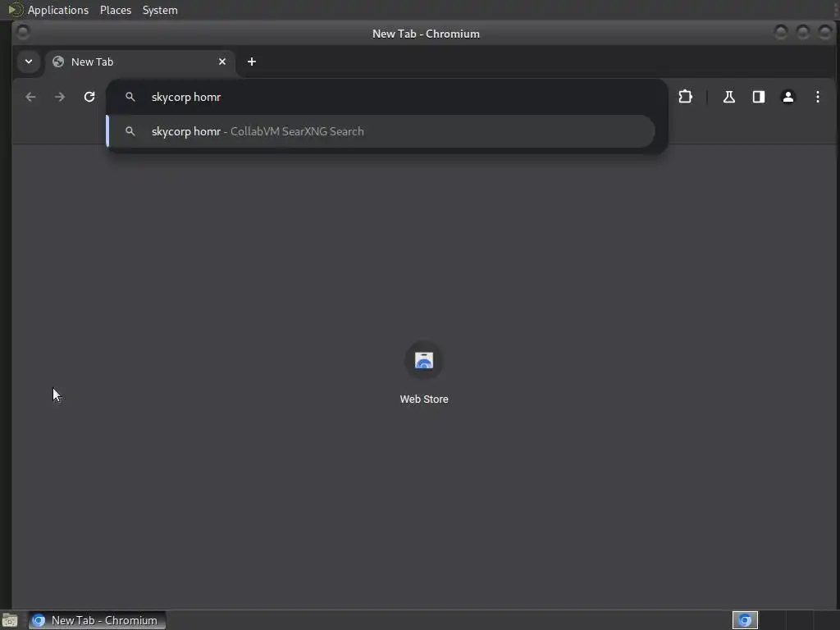Screen dimensions: 840x630
Task: Click the search magnifier in the omnibox
Action: (x=130, y=97)
